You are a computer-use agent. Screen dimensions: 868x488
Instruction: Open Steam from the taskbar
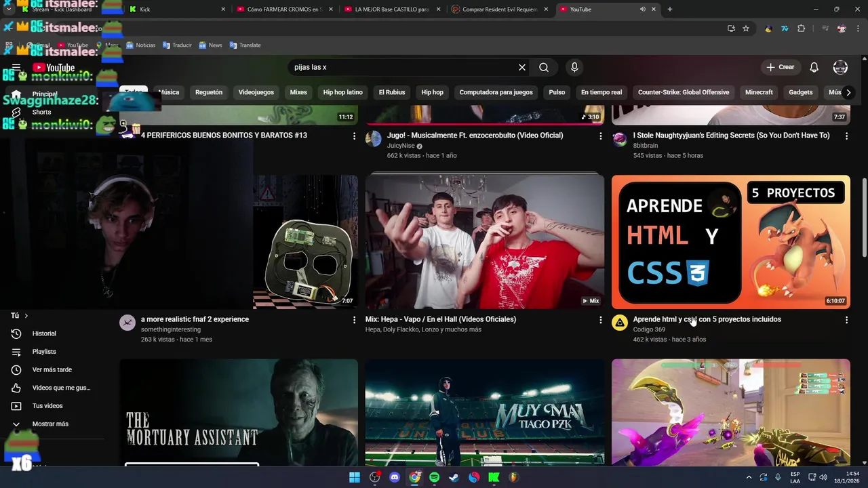[x=454, y=477]
